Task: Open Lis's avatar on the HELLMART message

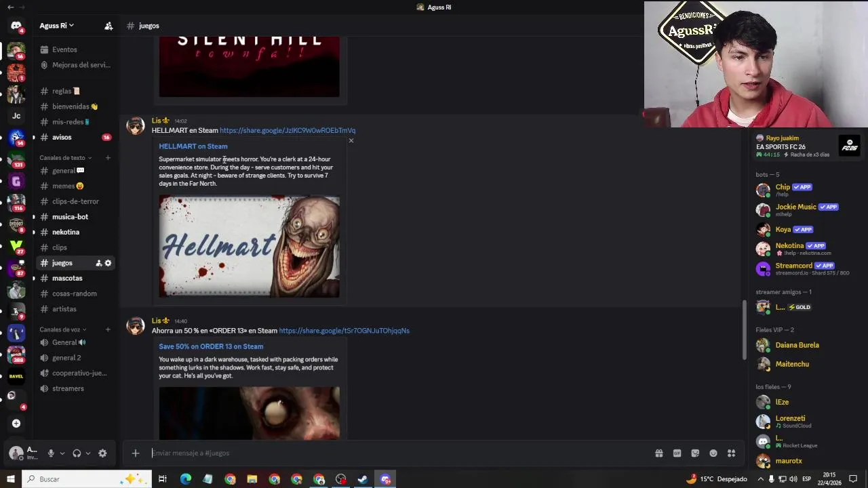Action: (136, 126)
